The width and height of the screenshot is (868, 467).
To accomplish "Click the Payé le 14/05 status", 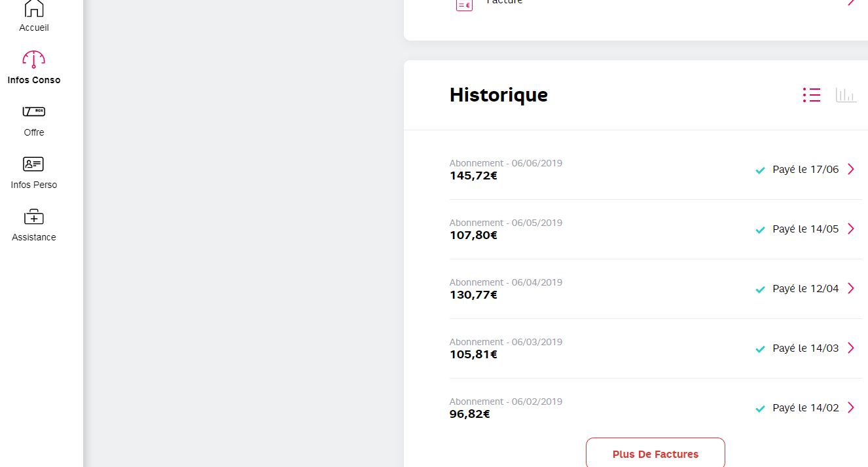I will (805, 229).
